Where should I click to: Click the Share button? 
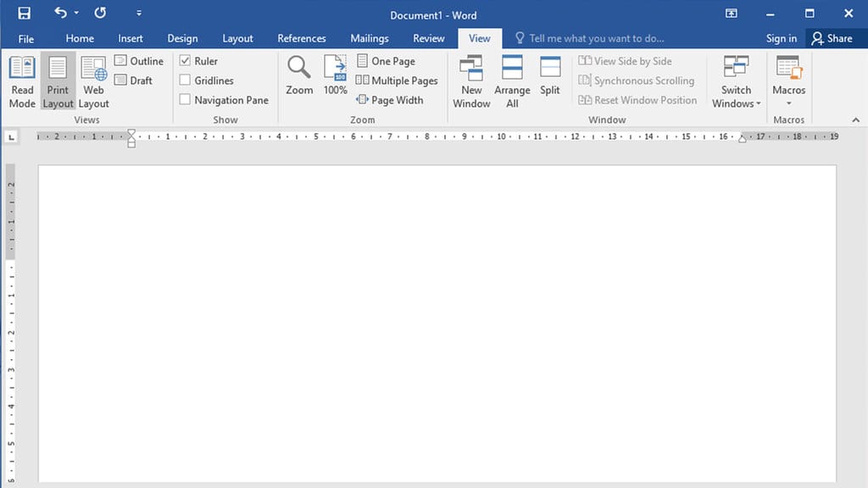[x=834, y=38]
